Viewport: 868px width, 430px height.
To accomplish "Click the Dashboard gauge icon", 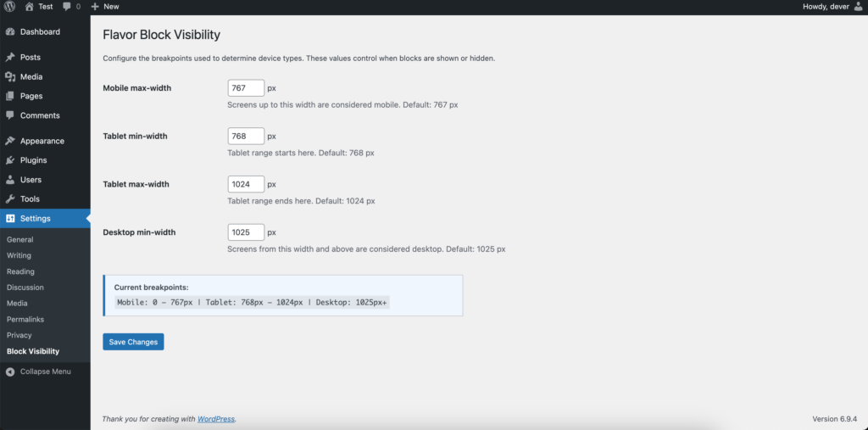I will pos(10,31).
